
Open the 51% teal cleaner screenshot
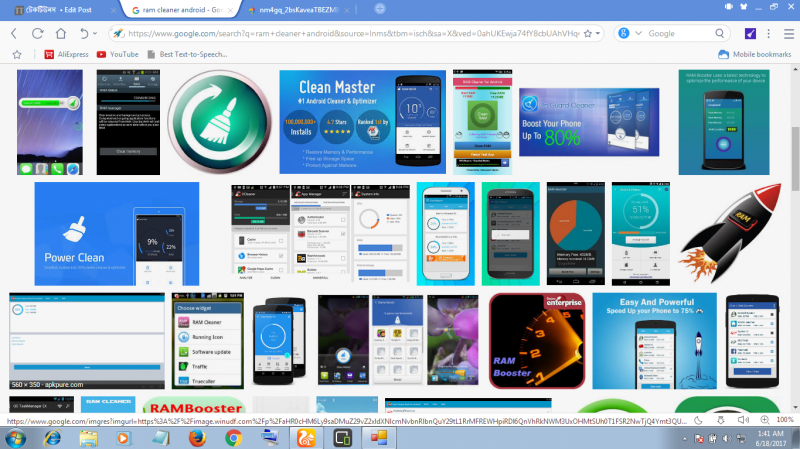641,234
